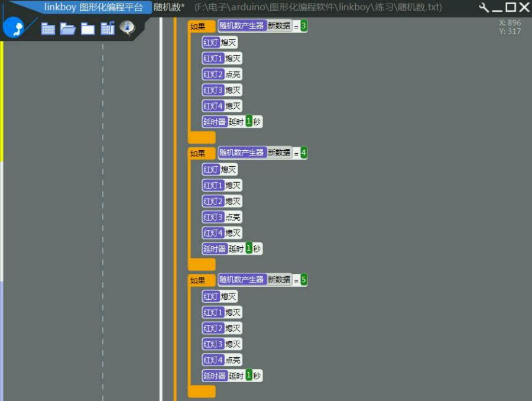Screen dimensions: 532x401
Task: Select 红灯1 熄灭 in the equals-3 block
Action: 222,59
